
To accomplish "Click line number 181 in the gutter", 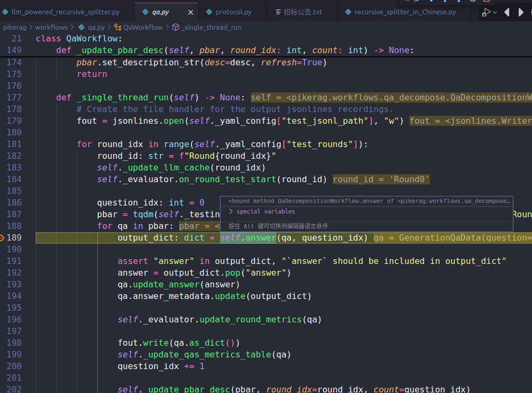I will point(14,144).
